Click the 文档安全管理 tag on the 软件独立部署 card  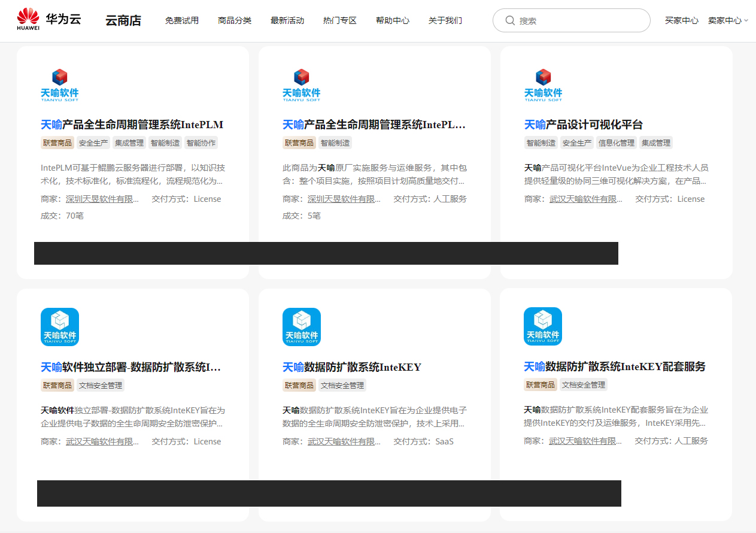coord(101,386)
